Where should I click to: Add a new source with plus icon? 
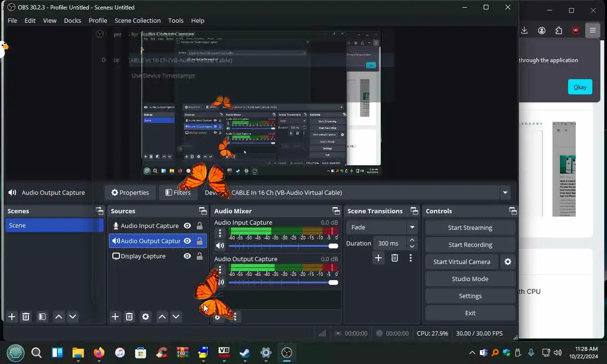[115, 317]
